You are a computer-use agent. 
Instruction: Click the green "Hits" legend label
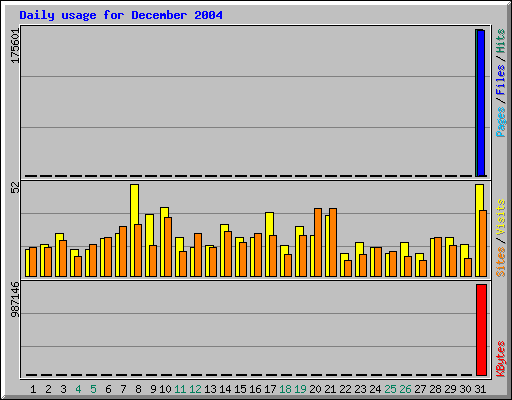pyautogui.click(x=500, y=41)
